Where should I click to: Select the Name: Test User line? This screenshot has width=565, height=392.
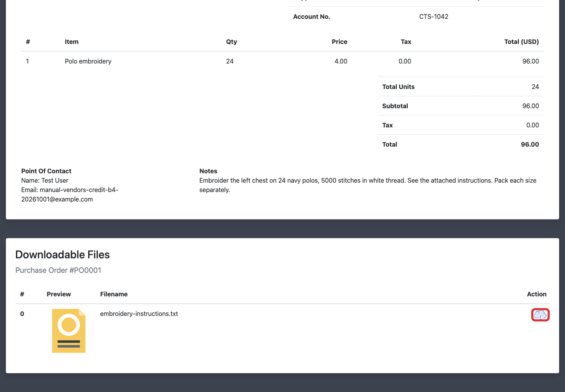45,180
